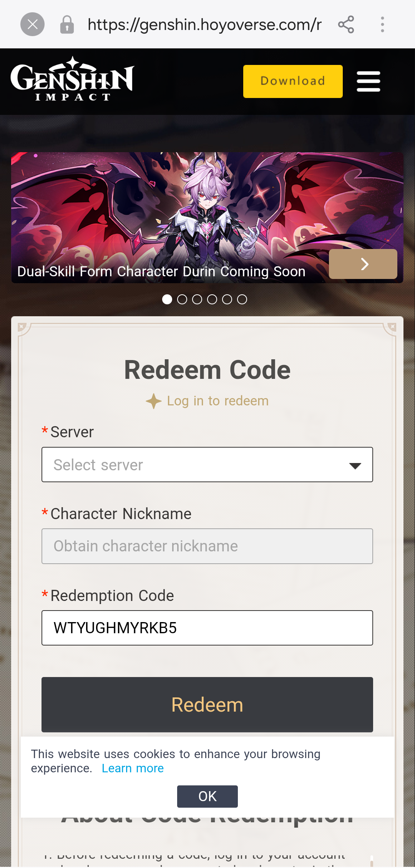Click the yellow Download button
The width and height of the screenshot is (415, 868).
click(x=293, y=81)
